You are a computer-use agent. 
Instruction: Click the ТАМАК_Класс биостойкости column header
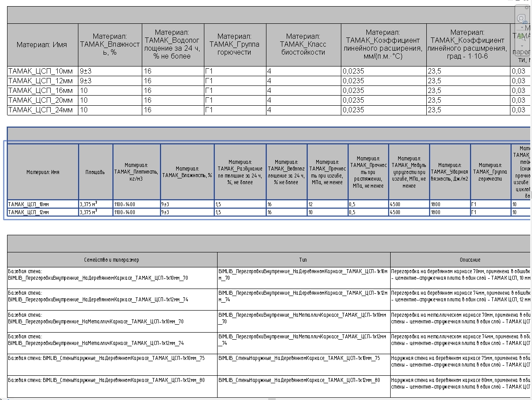tap(303, 44)
